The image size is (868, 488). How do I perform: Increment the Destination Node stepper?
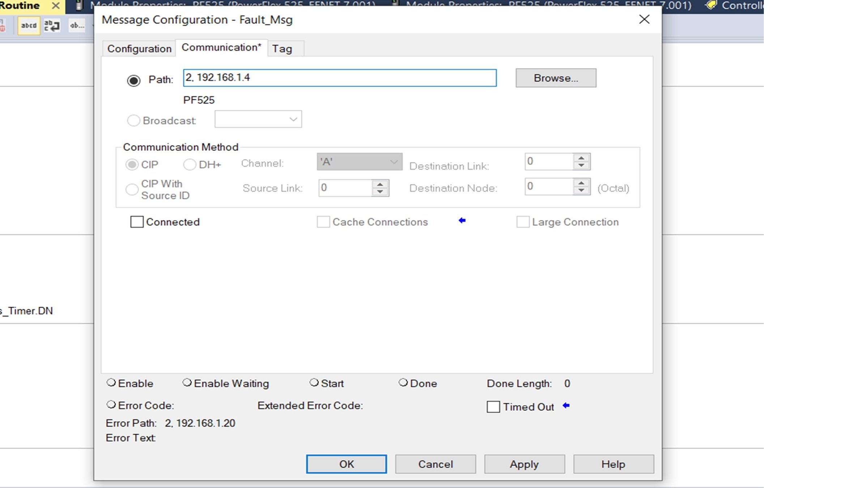pos(581,182)
